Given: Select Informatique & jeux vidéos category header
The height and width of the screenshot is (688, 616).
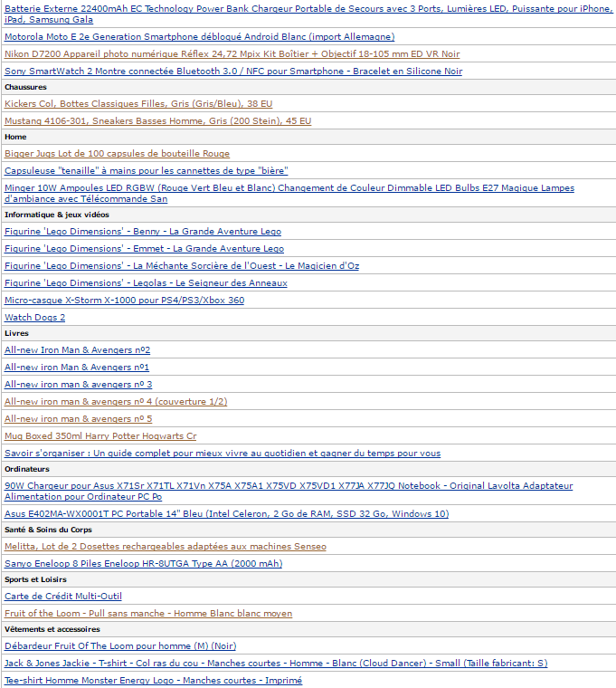Looking at the screenshot, I should 57,215.
